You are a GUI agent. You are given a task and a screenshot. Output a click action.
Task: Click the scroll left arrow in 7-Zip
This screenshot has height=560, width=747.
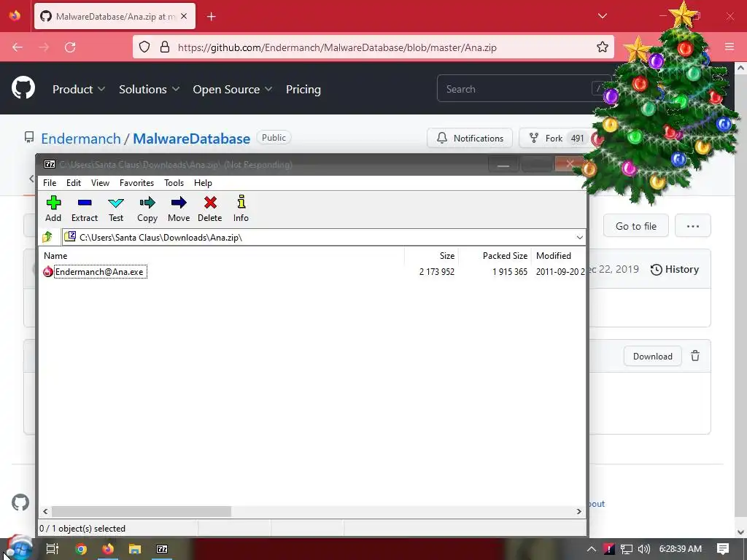coord(45,511)
